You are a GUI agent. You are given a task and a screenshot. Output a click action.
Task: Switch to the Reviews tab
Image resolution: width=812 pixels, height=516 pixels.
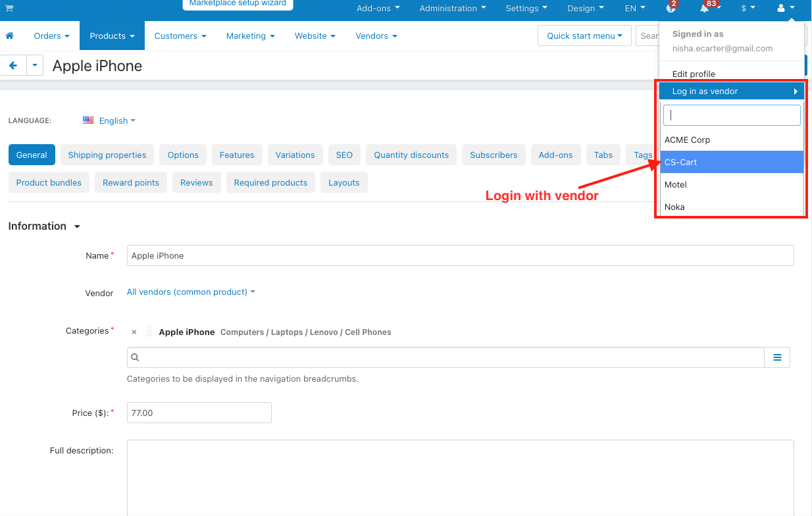pos(197,182)
